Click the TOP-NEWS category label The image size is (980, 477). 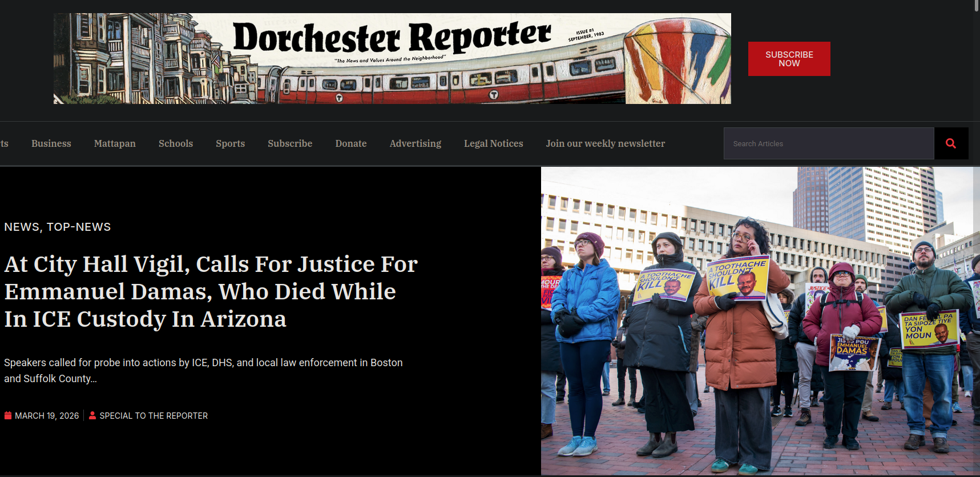(79, 227)
